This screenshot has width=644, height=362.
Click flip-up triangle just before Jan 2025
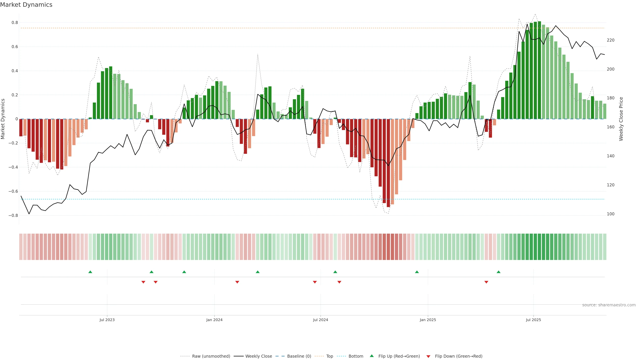click(417, 272)
